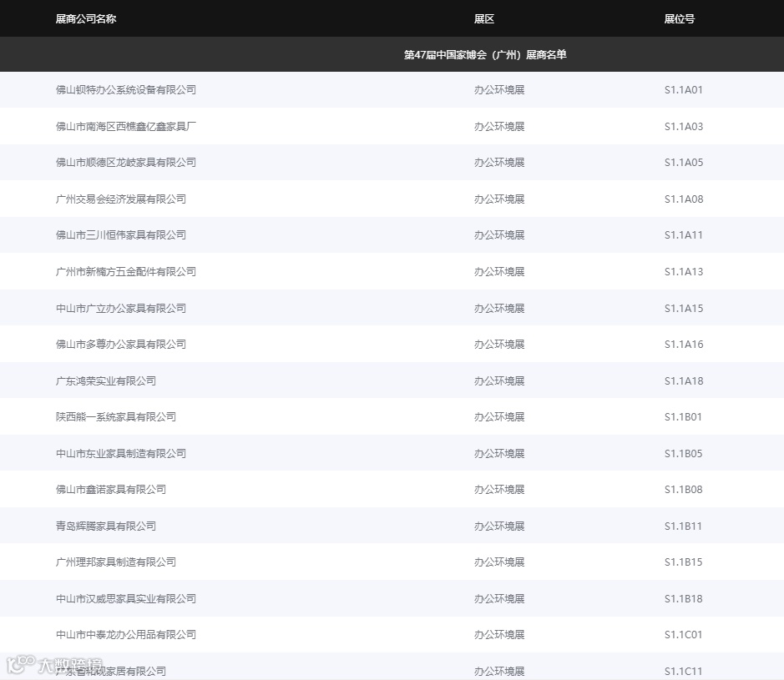Click 办公环境展 in the S1.1B11 row

499,526
